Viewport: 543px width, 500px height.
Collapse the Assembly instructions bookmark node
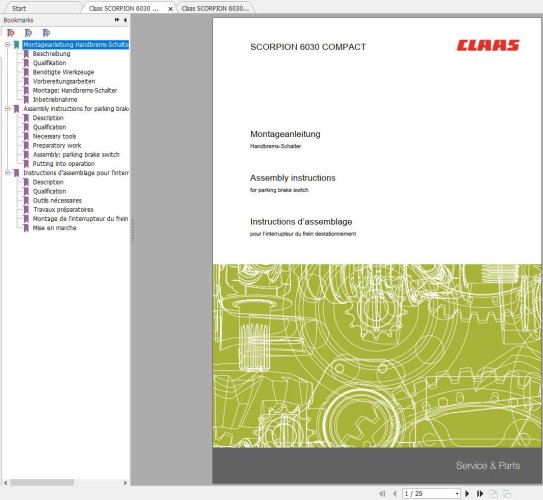7,109
